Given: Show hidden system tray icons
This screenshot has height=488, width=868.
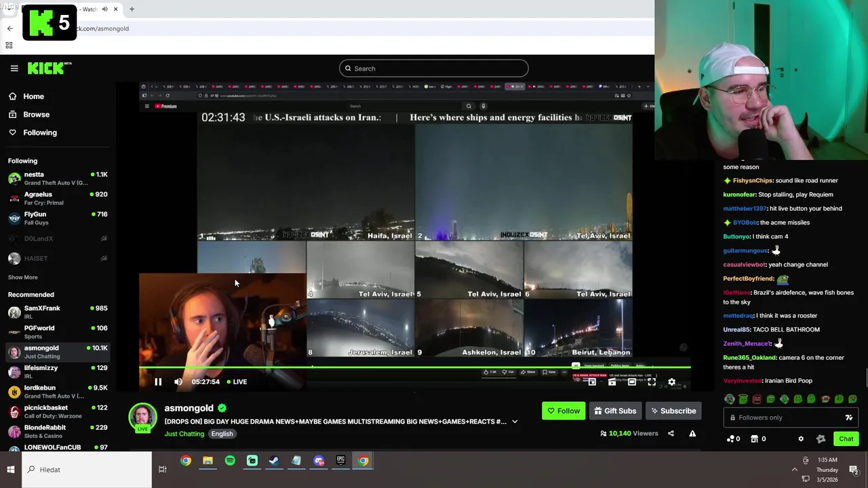Looking at the screenshot, I should pyautogui.click(x=795, y=470).
